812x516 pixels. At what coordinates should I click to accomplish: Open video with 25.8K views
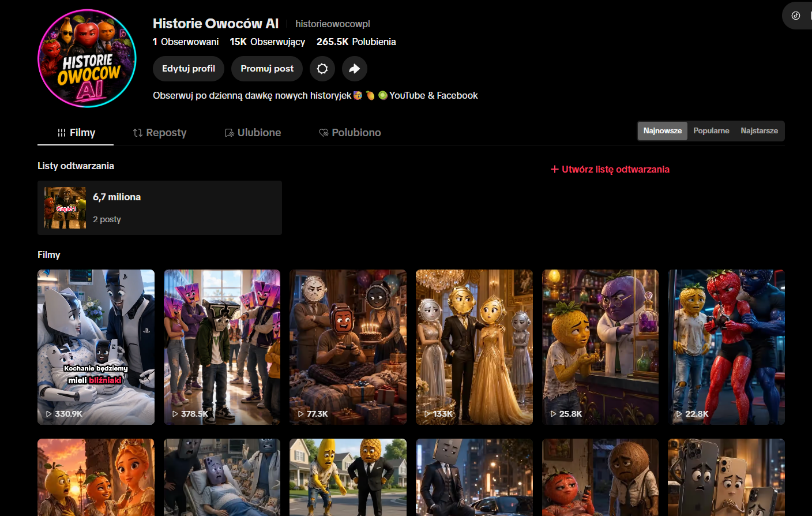[x=600, y=347]
